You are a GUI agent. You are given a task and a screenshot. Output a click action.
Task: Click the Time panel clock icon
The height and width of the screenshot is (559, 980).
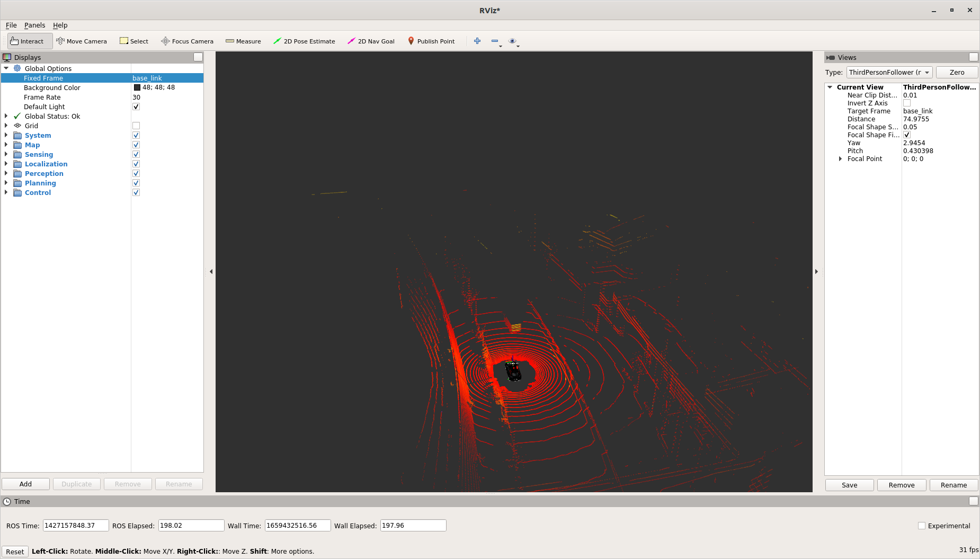point(7,501)
